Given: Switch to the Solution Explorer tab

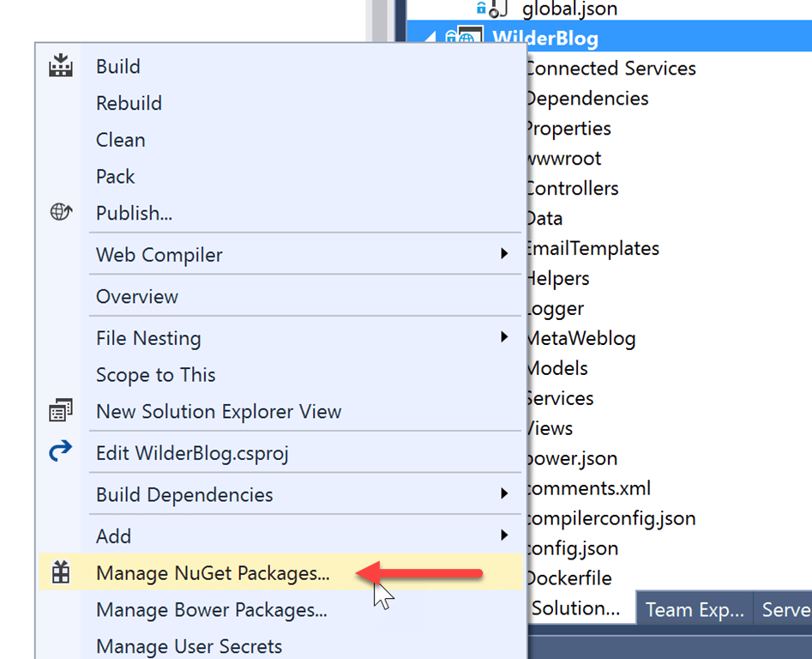Looking at the screenshot, I should click(x=576, y=608).
